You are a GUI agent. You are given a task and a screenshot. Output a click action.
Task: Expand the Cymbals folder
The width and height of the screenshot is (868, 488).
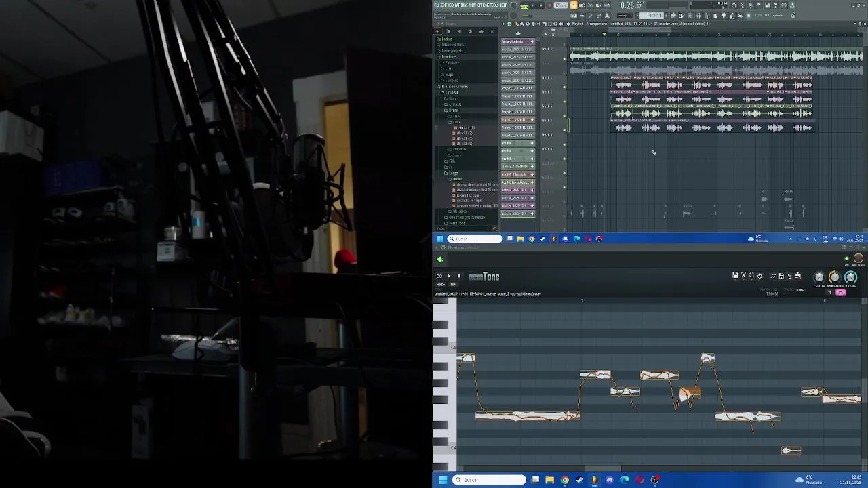click(454, 104)
